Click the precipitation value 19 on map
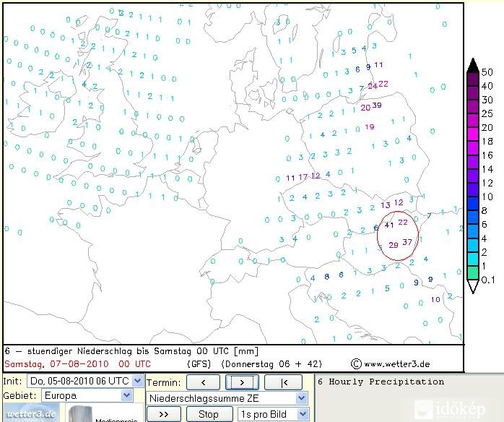504x422 pixels. click(x=370, y=127)
